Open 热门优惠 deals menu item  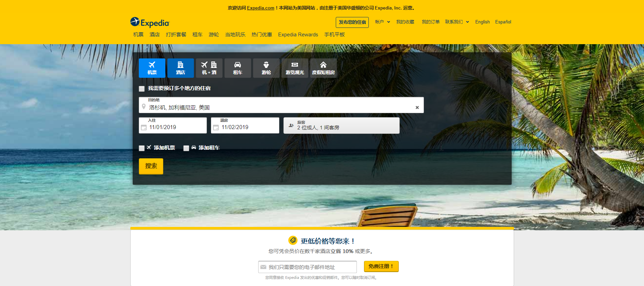point(262,35)
